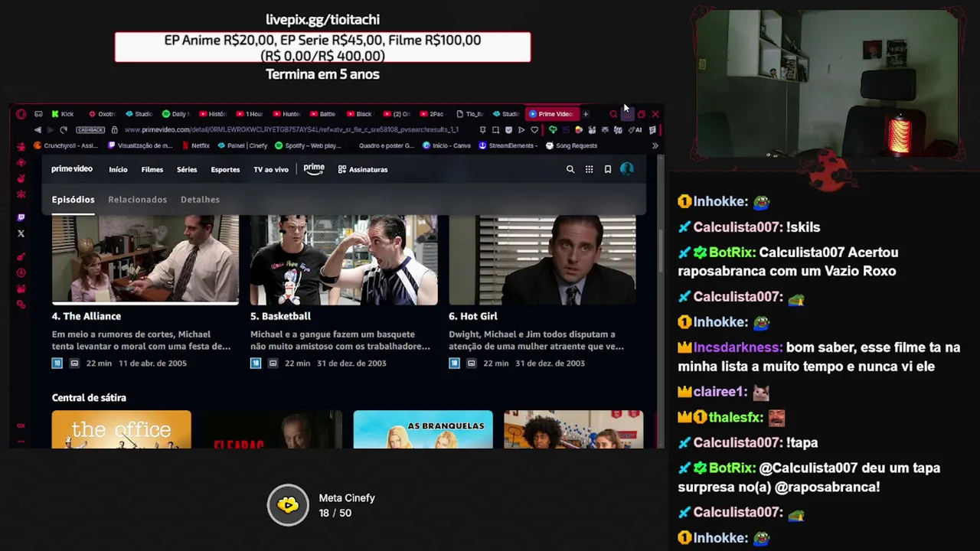
Task: Click the thalesfx username in chat
Action: 736,417
